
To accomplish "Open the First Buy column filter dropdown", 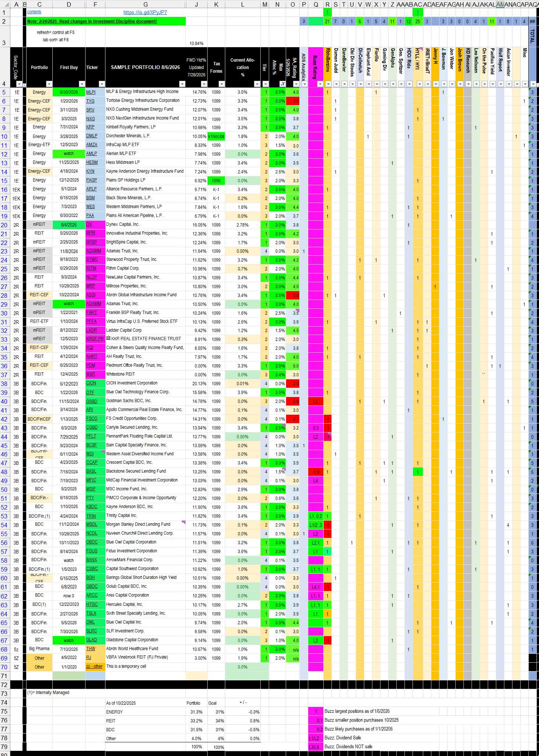I will click(x=82, y=84).
